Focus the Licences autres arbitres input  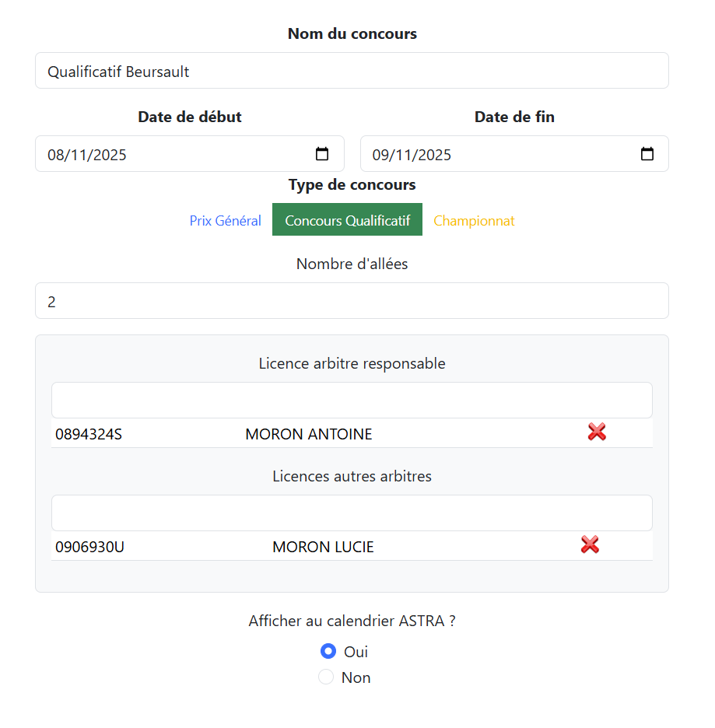352,512
